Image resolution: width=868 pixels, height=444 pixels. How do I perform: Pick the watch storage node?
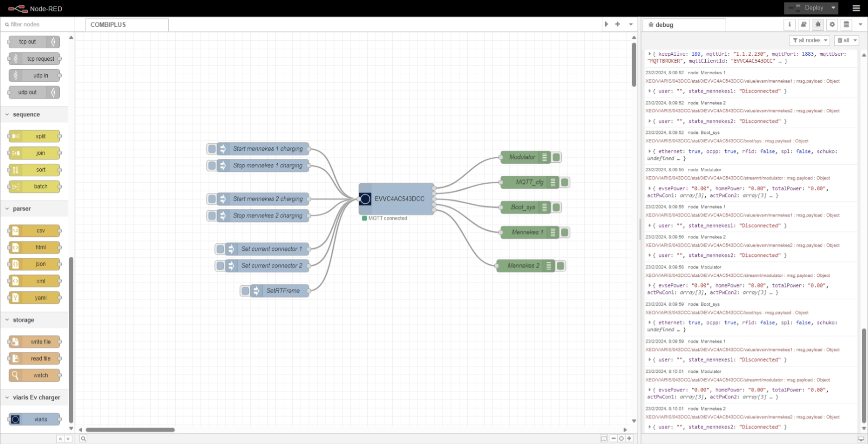tap(34, 375)
